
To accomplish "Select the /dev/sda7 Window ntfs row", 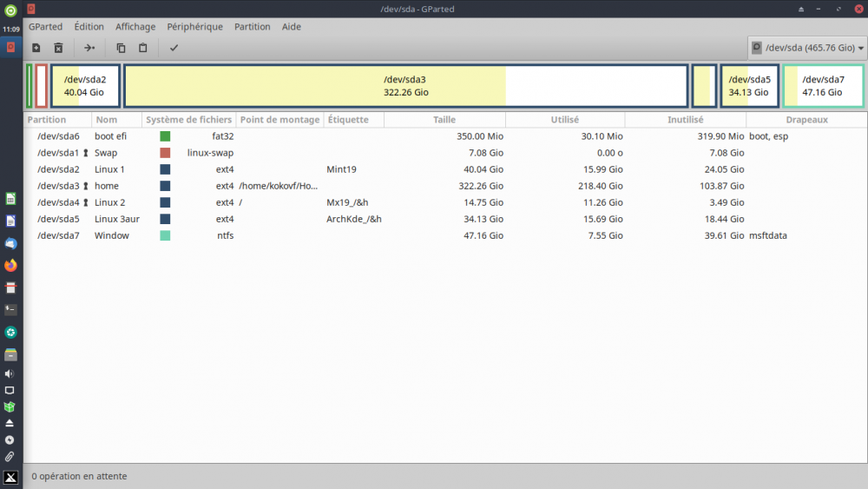I will coord(260,235).
